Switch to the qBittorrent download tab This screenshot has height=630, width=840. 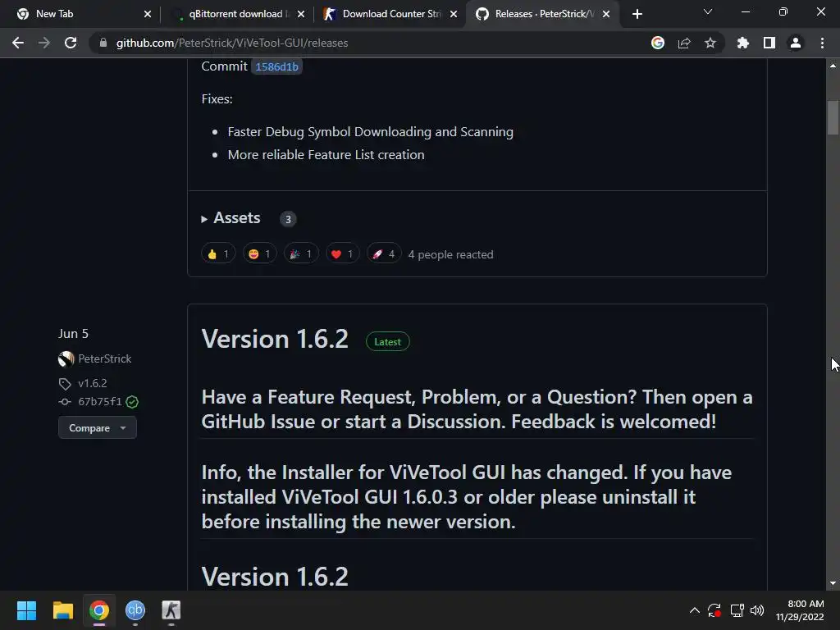[235, 14]
